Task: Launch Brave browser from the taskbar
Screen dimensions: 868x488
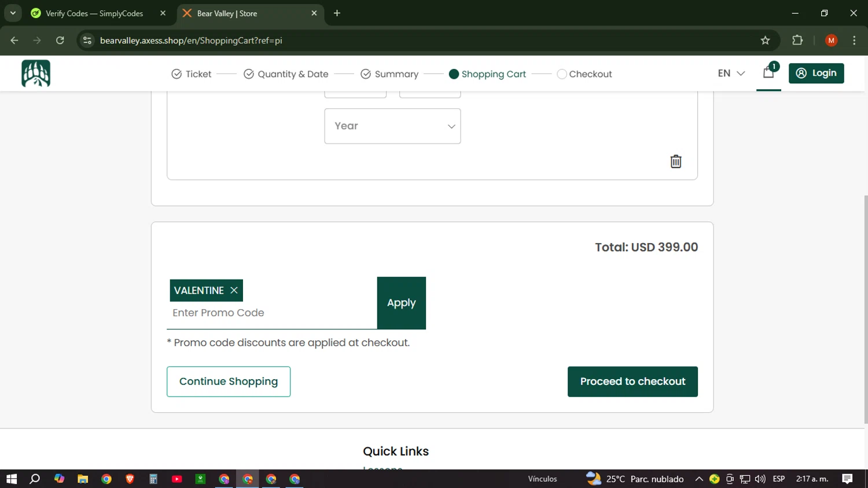Action: [x=130, y=479]
